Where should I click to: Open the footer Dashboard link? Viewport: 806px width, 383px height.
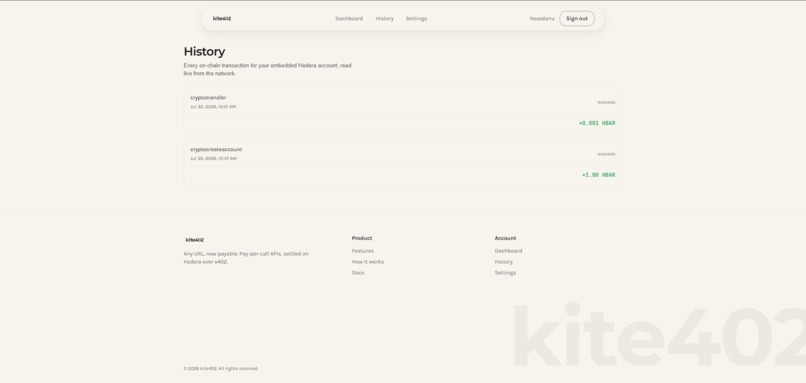[508, 251]
